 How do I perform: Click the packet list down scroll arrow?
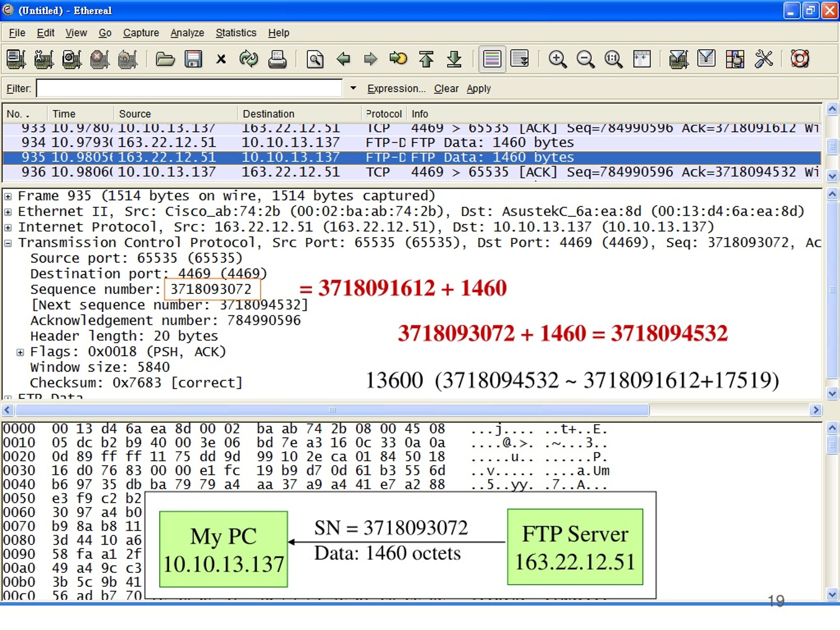point(832,176)
